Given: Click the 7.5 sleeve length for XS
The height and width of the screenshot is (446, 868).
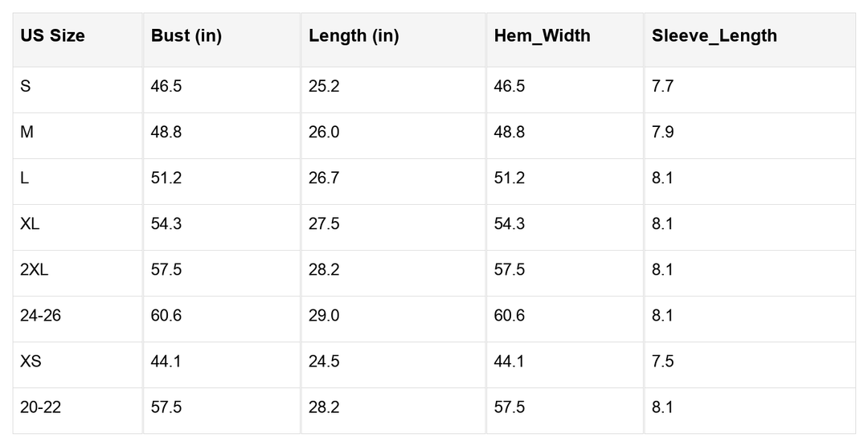Looking at the screenshot, I should (662, 361).
